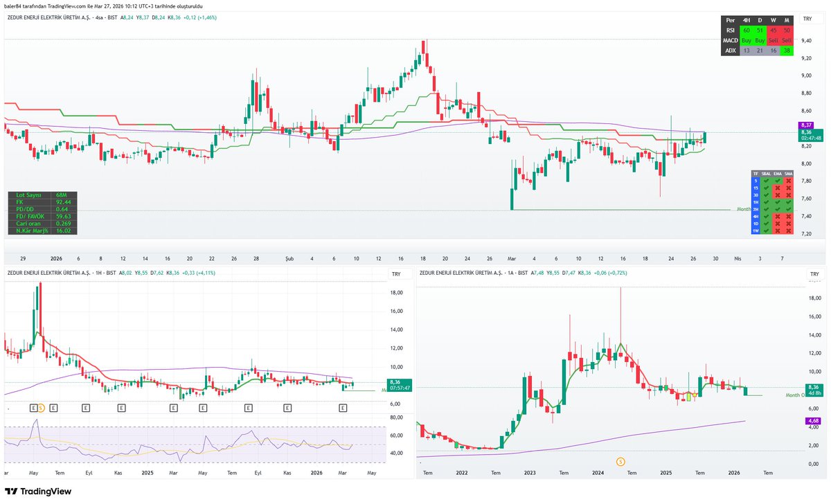The width and height of the screenshot is (831, 504).
Task: Click the PD/DD value 0.64
Action: [x=64, y=210]
